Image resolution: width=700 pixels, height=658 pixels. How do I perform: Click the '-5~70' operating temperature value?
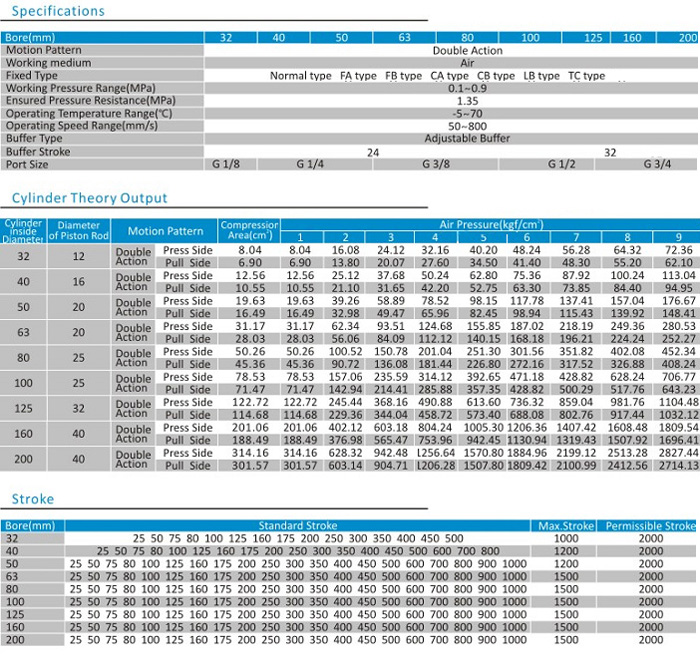(x=467, y=113)
